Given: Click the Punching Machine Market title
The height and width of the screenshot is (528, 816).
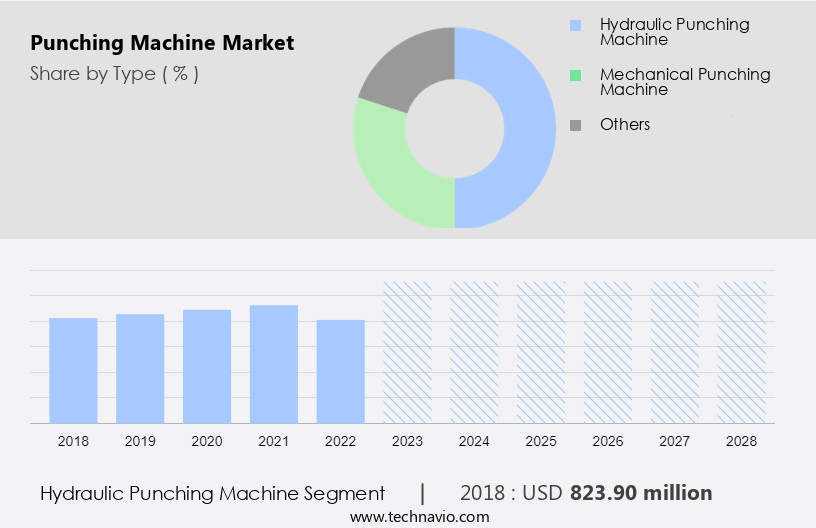Looking at the screenshot, I should pos(162,44).
